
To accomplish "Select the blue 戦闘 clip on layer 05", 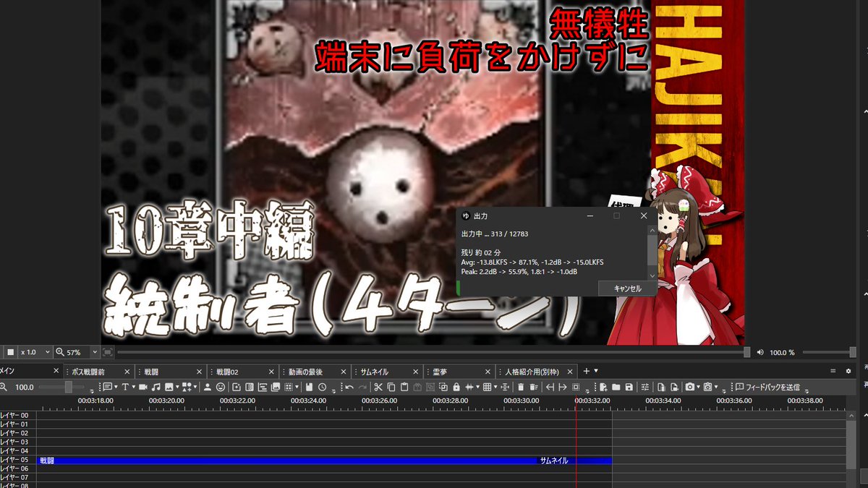I will 286,460.
